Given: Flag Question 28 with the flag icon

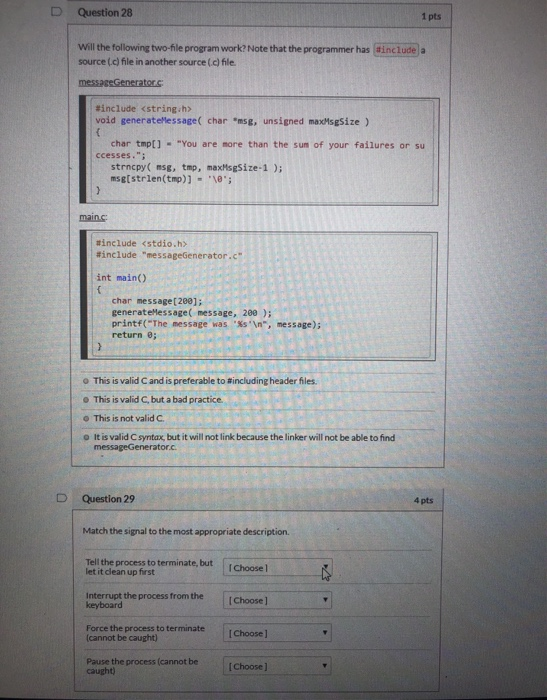Looking at the screenshot, I should (x=56, y=12).
